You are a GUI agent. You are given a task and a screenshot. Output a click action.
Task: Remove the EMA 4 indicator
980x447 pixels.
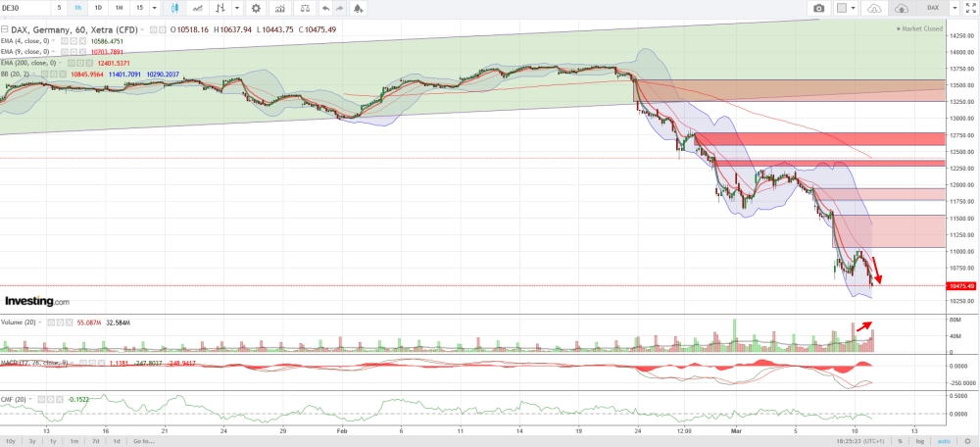(82, 41)
